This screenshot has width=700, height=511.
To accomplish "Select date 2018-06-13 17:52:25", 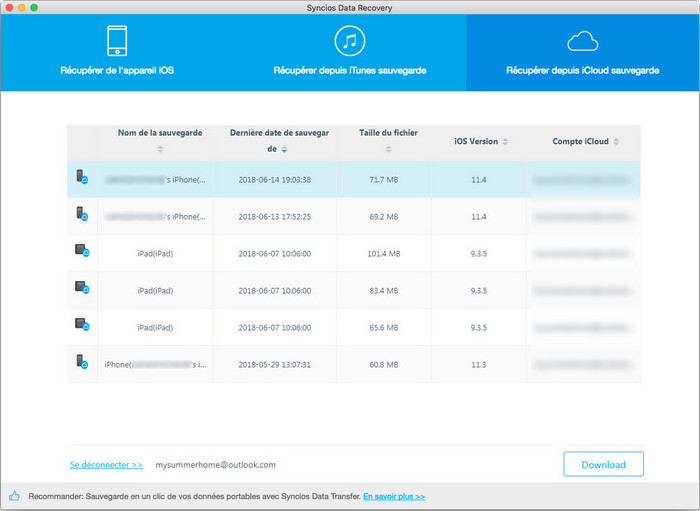I will [275, 217].
